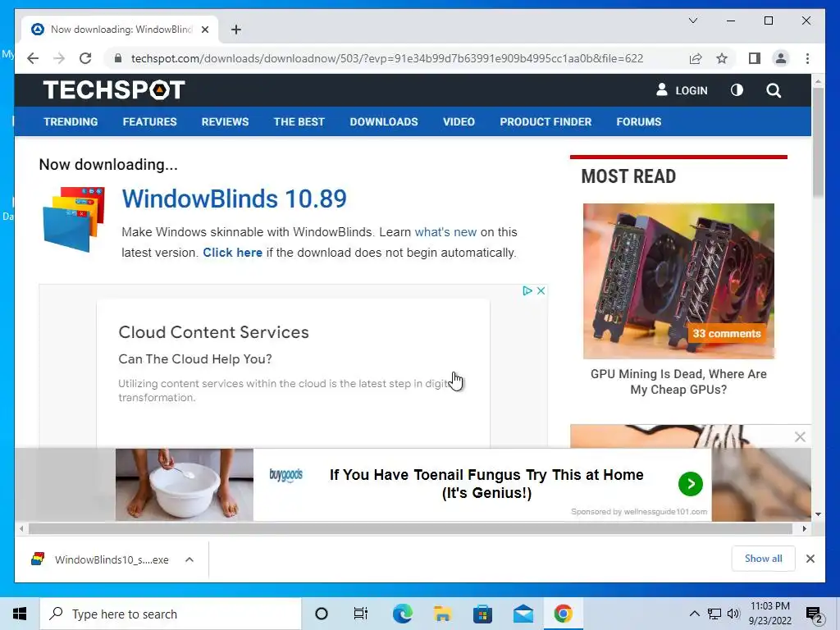The width and height of the screenshot is (840, 630).
Task: Follow the what's new link
Action: click(445, 232)
